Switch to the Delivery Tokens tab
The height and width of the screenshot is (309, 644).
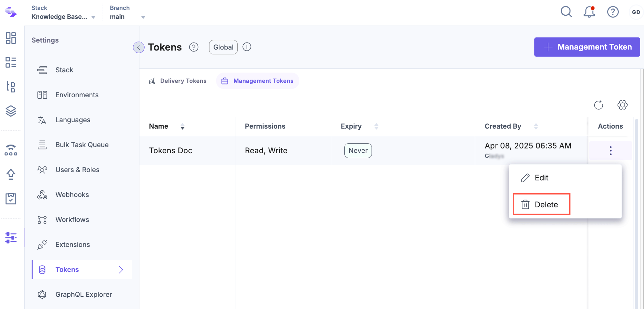coord(177,81)
